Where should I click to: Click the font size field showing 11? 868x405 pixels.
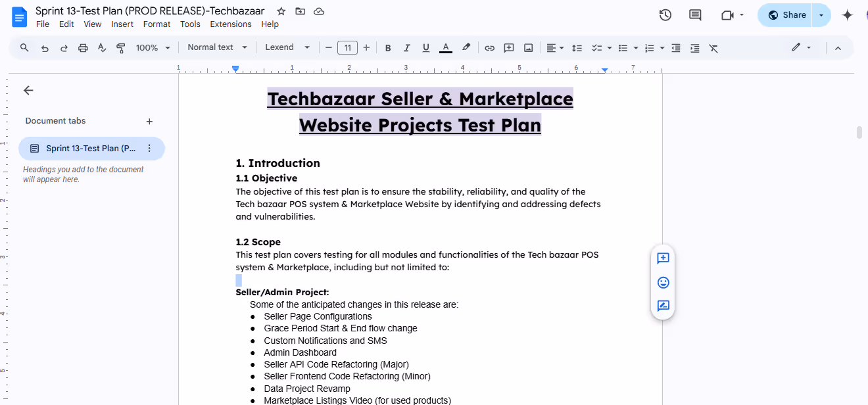coord(347,47)
